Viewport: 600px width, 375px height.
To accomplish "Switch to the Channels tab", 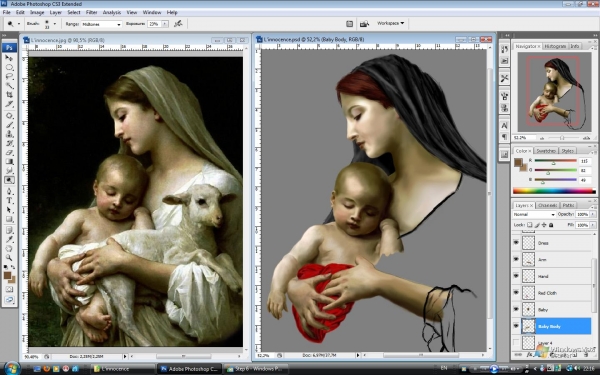I will (x=547, y=205).
